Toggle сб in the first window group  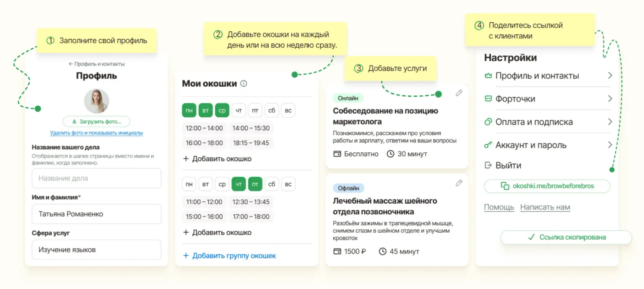click(x=272, y=111)
